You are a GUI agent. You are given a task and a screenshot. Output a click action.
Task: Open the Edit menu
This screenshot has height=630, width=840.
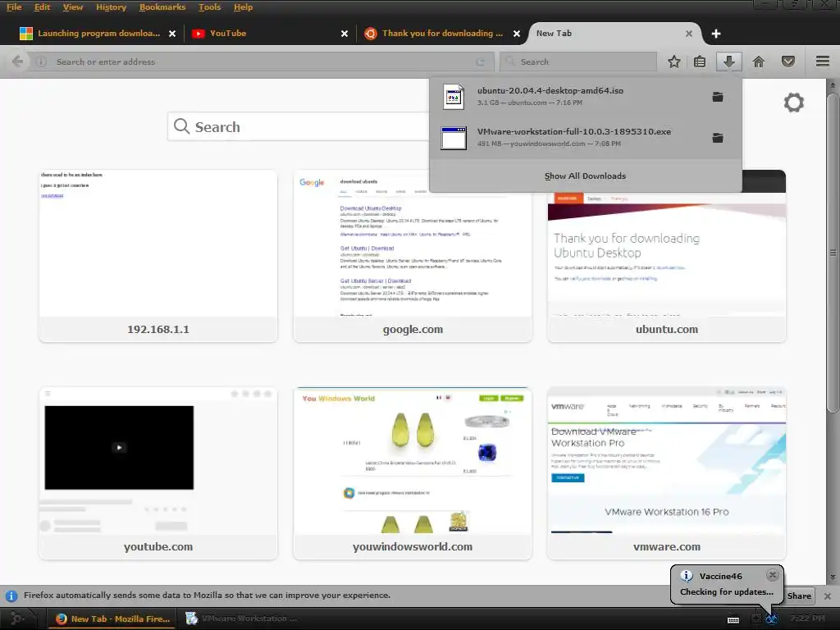pos(42,7)
